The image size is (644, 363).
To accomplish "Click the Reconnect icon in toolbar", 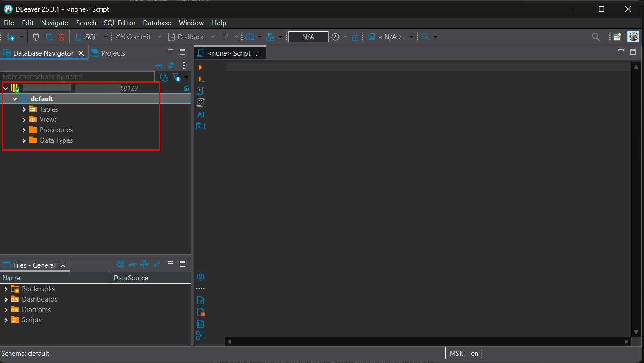I will pos(49,37).
